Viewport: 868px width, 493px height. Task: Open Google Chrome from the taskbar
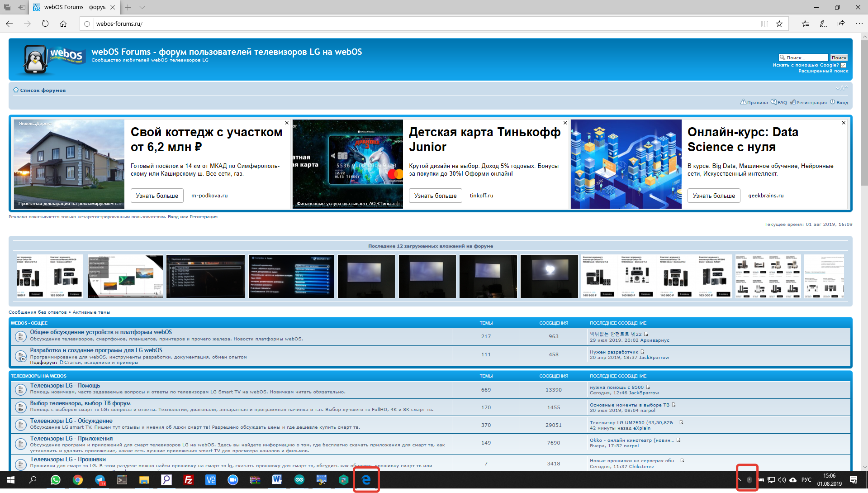point(78,480)
